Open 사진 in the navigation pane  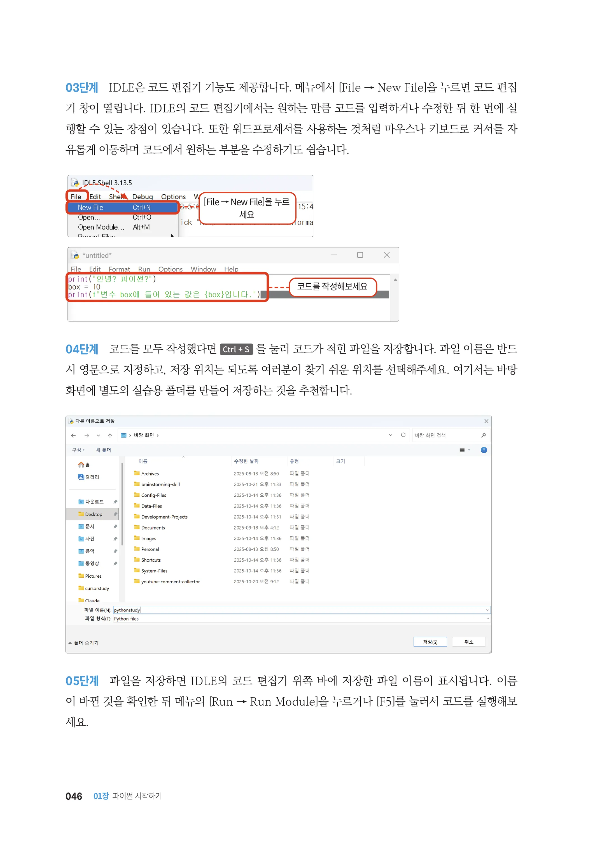87,539
